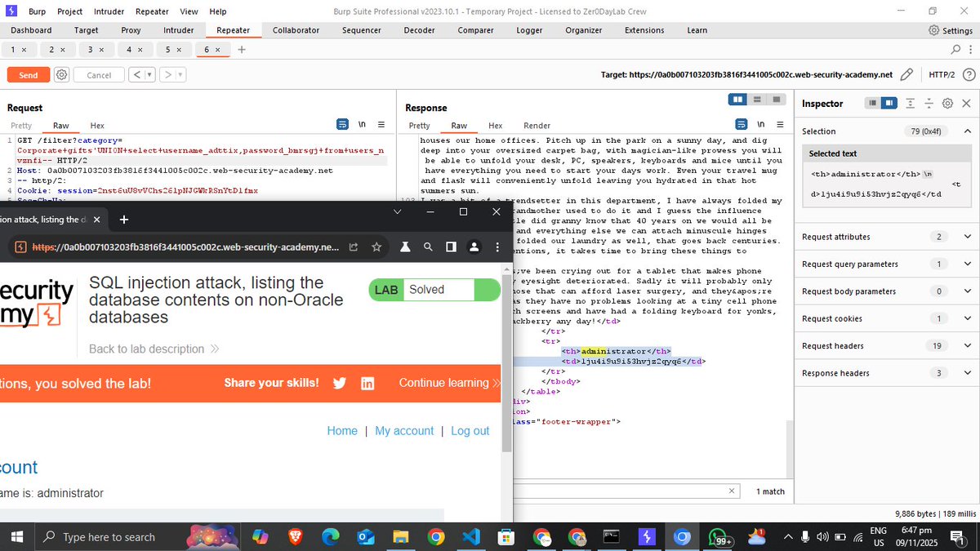Switch to the Decoder tab
Viewport: 980px width, 551px height.
coord(419,30)
